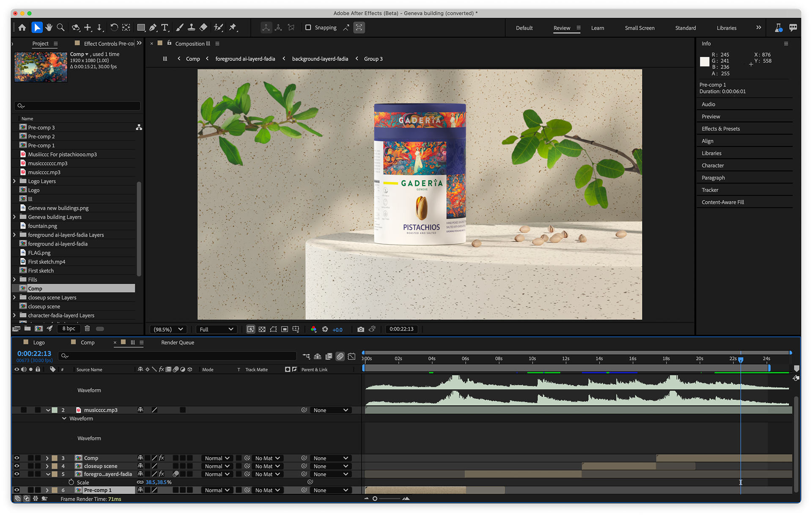Delete selected project item with trash icon
Viewport: 812px width, 516px height.
(x=87, y=328)
